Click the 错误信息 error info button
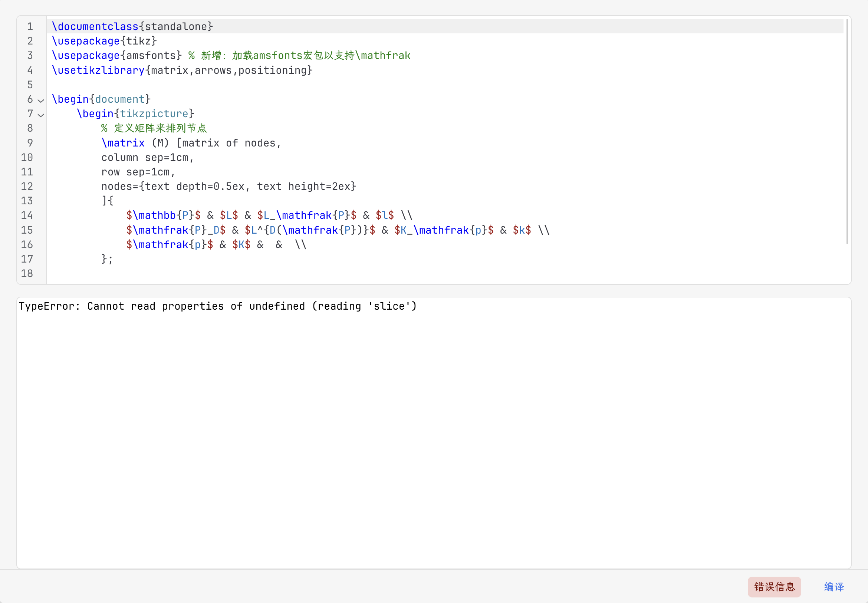868x603 pixels. (x=774, y=586)
